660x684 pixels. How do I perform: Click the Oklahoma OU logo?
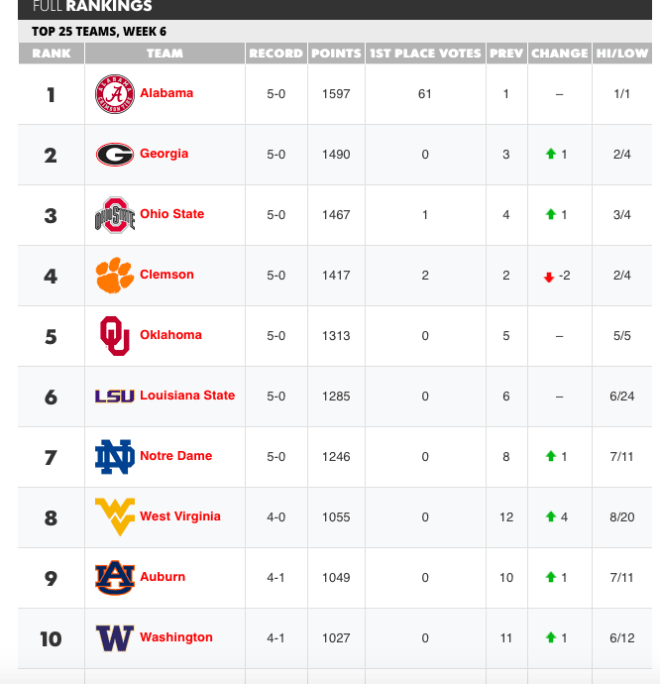pyautogui.click(x=115, y=336)
